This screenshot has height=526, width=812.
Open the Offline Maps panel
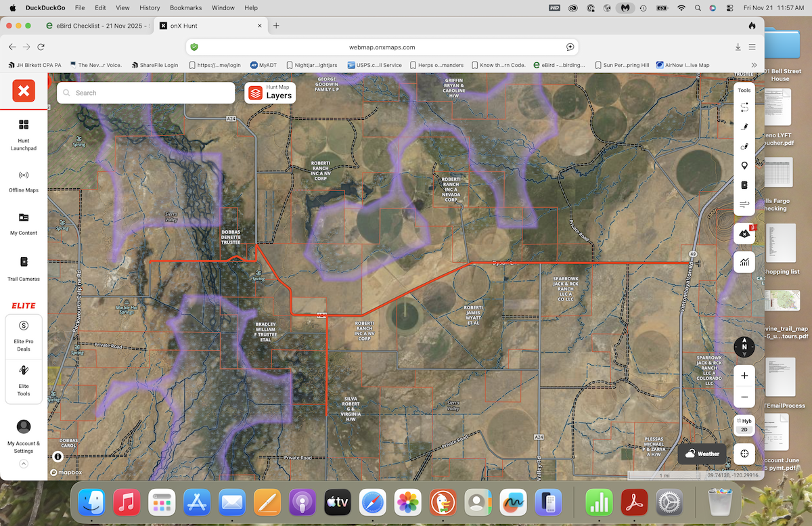coord(23,181)
